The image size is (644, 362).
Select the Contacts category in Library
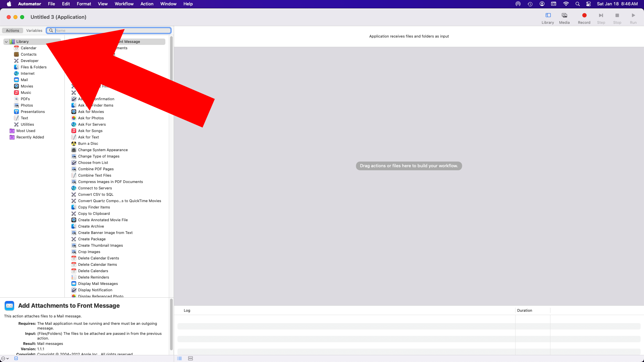pos(29,54)
